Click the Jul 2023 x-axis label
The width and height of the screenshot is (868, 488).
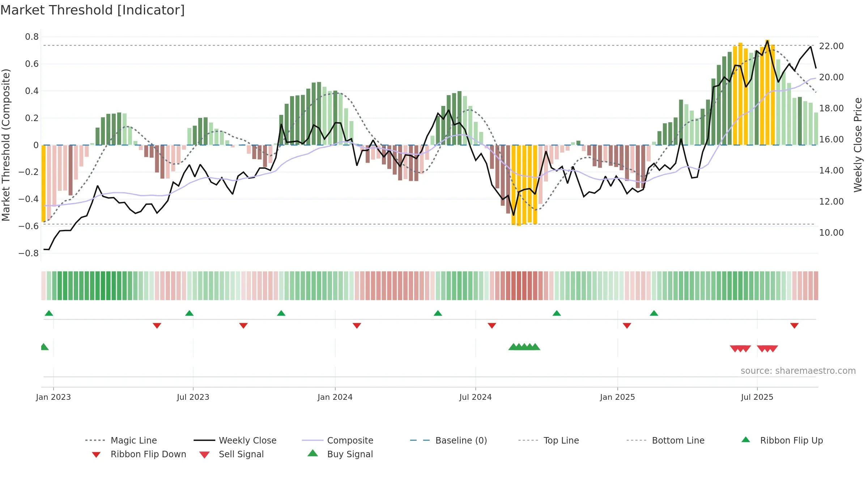coord(193,397)
